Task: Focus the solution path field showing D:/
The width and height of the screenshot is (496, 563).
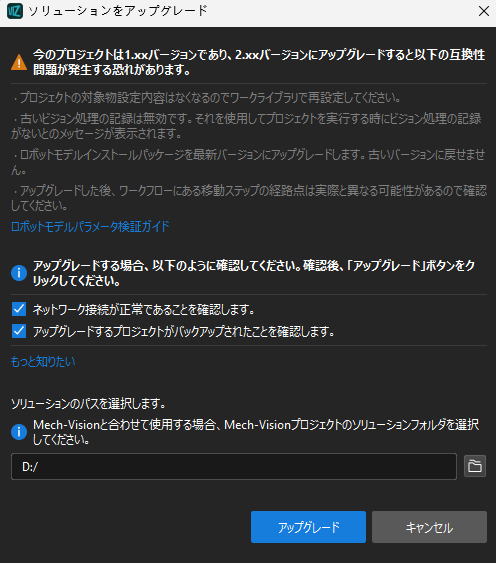Action: pyautogui.click(x=234, y=466)
